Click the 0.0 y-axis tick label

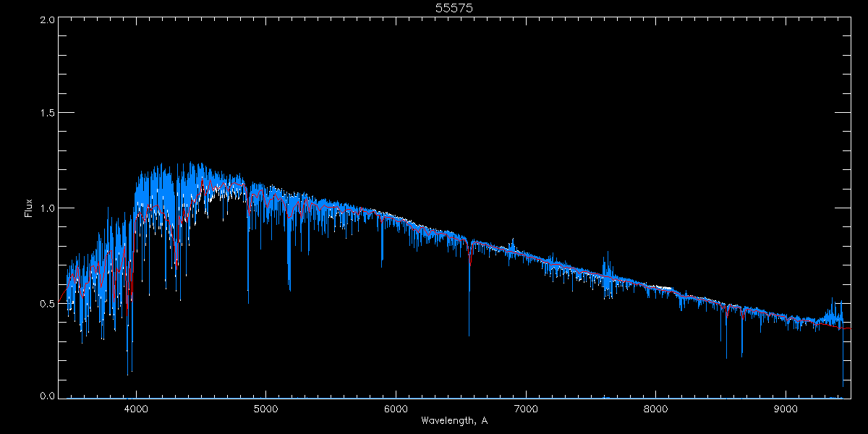click(48, 396)
